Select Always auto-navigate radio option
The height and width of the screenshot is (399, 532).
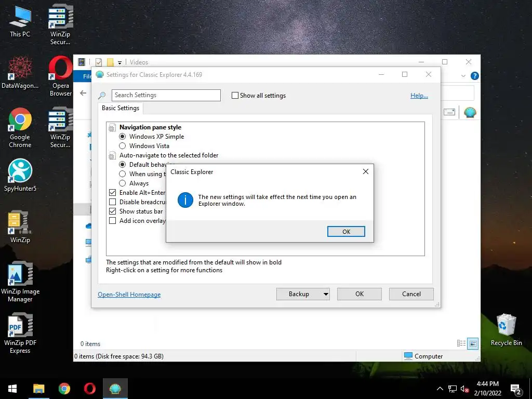point(123,183)
